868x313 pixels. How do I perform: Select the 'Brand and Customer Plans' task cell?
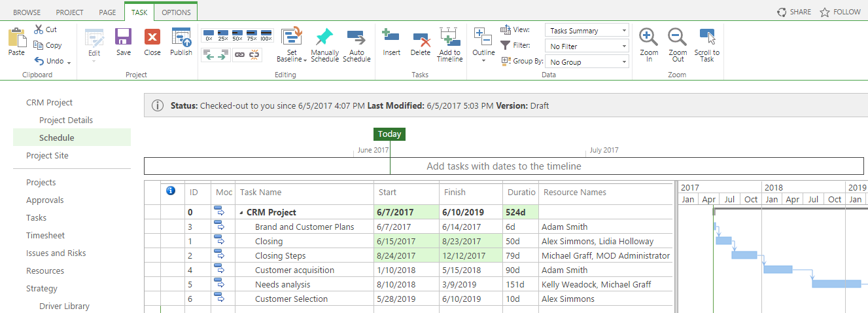tap(304, 227)
